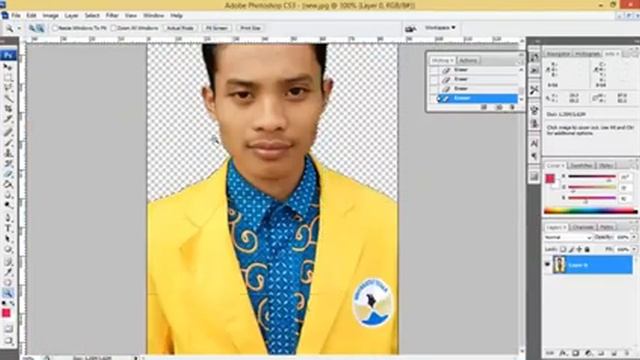Select the Dodge tool
Viewport: 640px width, 360px height.
(7, 205)
